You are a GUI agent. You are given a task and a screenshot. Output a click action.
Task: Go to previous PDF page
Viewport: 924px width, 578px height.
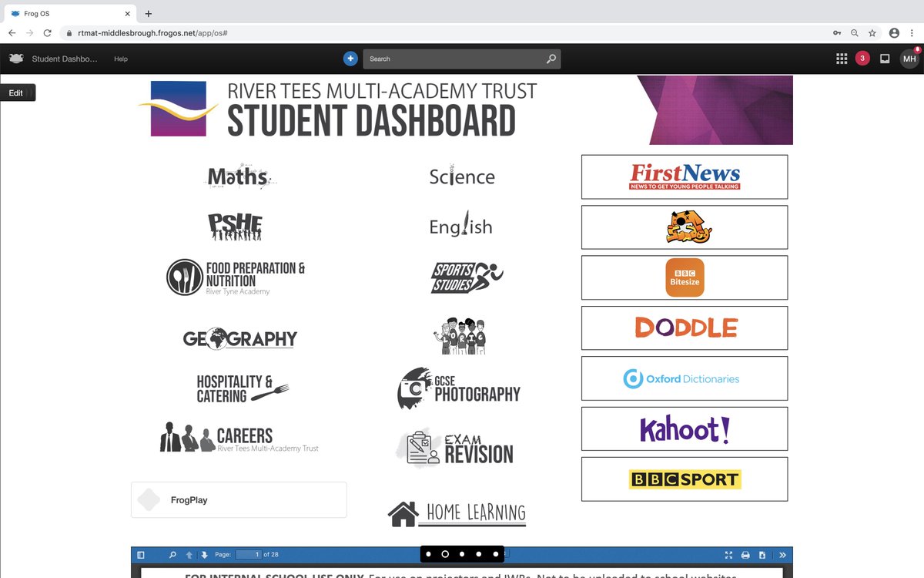189,555
